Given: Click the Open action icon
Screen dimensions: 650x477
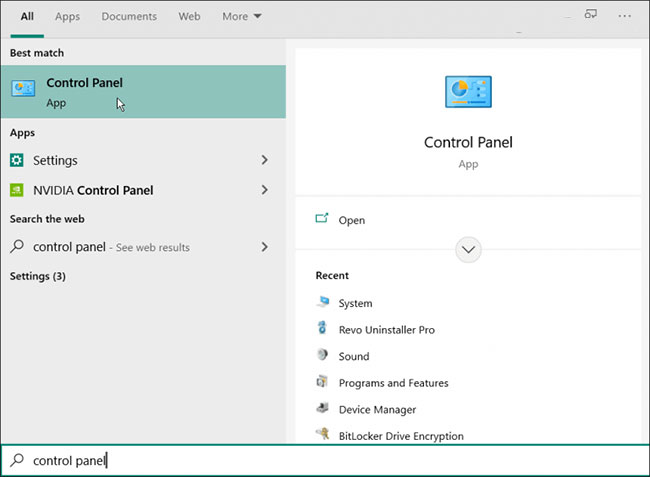Looking at the screenshot, I should (322, 218).
